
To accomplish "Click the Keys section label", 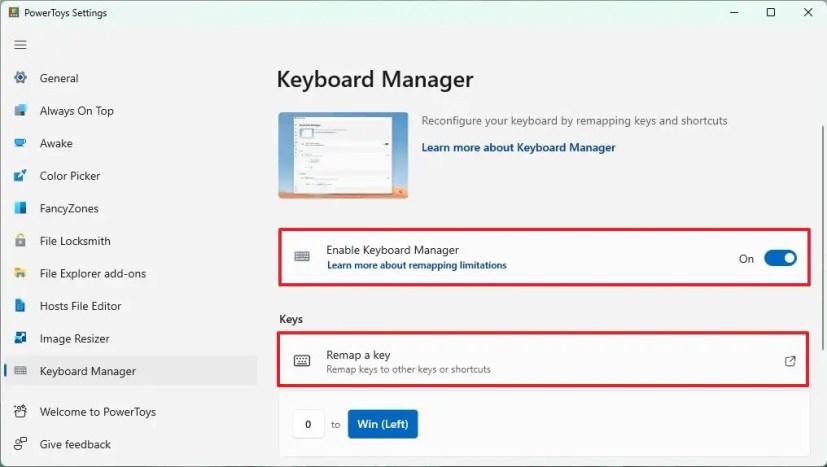I will [x=291, y=319].
